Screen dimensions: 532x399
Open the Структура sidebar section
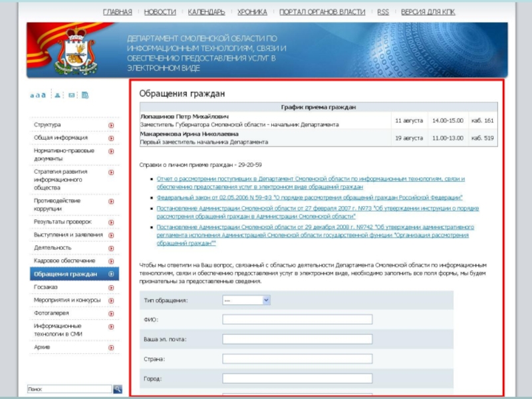[x=47, y=124]
